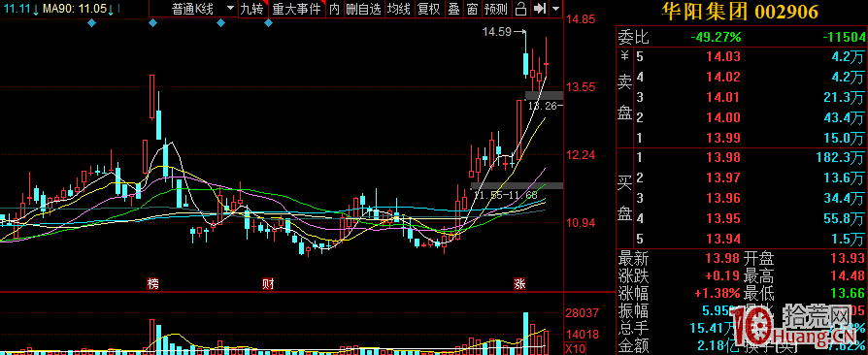The image size is (868, 355).
Task: Toggle the 均线 moving averages button
Action: (399, 9)
